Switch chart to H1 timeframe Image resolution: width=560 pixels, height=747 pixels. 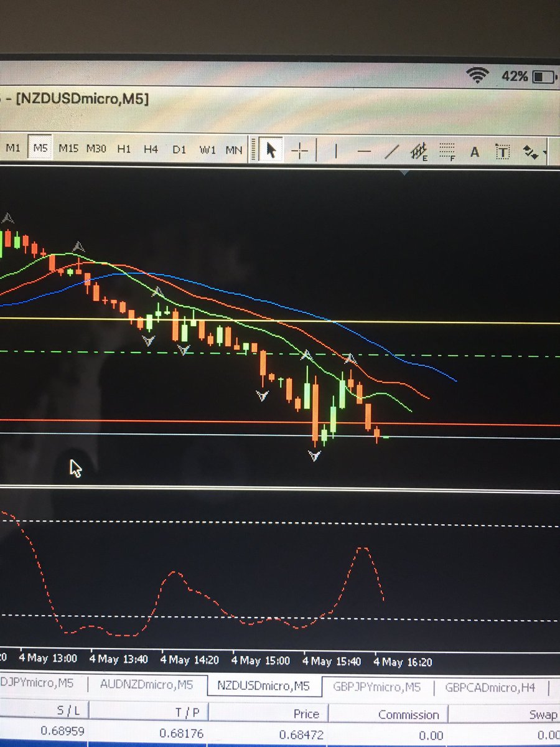(124, 149)
